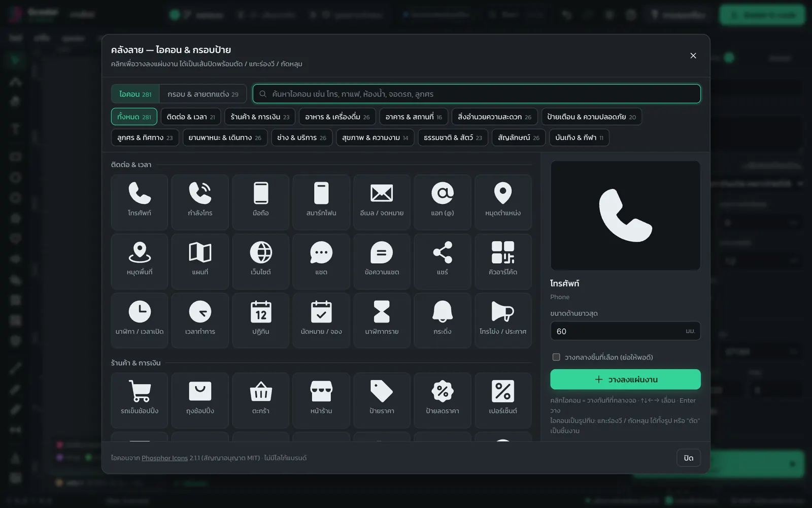Choose the ป้ายลดราคา discount badge icon
This screenshot has height=508, width=812.
click(x=443, y=400)
